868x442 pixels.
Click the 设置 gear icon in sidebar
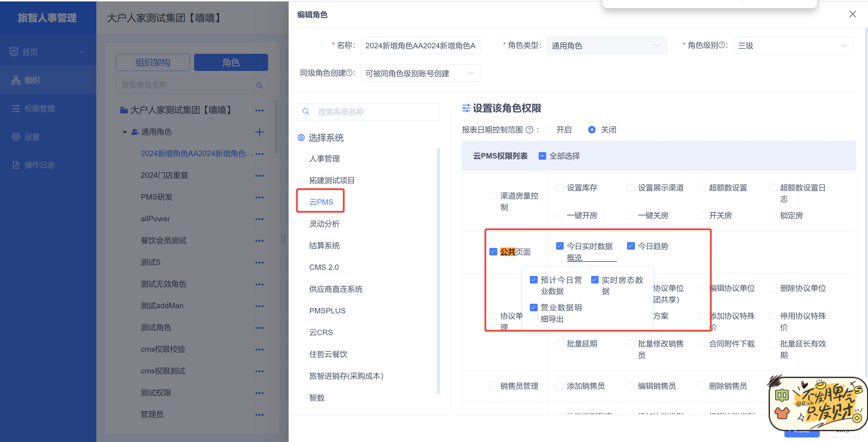tap(16, 136)
